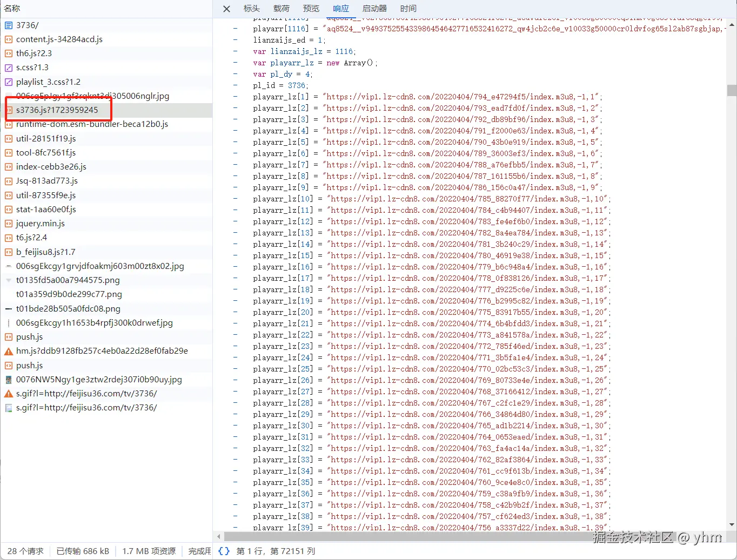Click the 1.7 MB 项资源 status entry
The image size is (737, 560).
click(149, 551)
